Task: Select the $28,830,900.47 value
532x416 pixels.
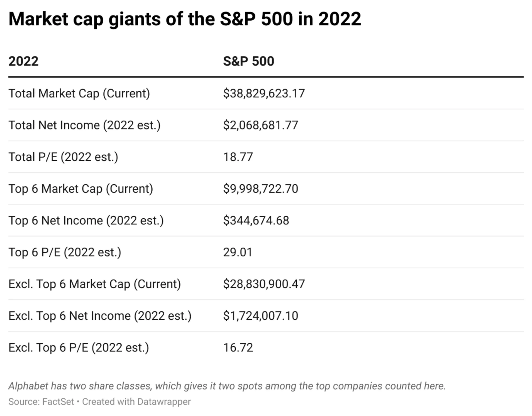Action: pos(264,284)
